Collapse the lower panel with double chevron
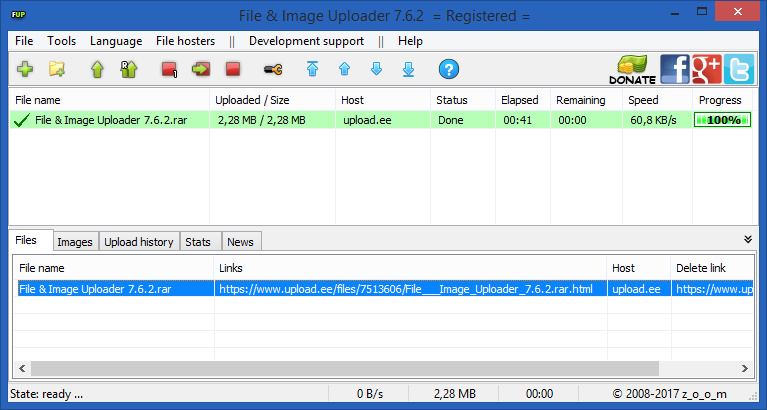The width and height of the screenshot is (767, 410). click(x=748, y=239)
